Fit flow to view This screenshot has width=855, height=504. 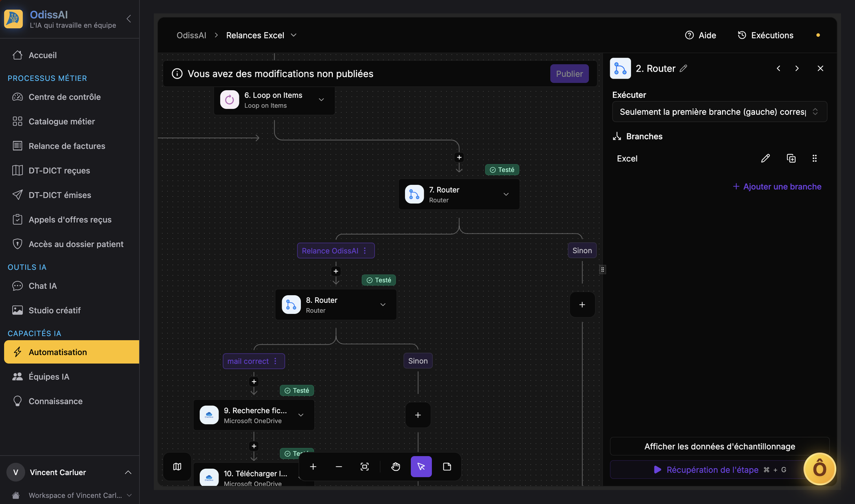(364, 467)
